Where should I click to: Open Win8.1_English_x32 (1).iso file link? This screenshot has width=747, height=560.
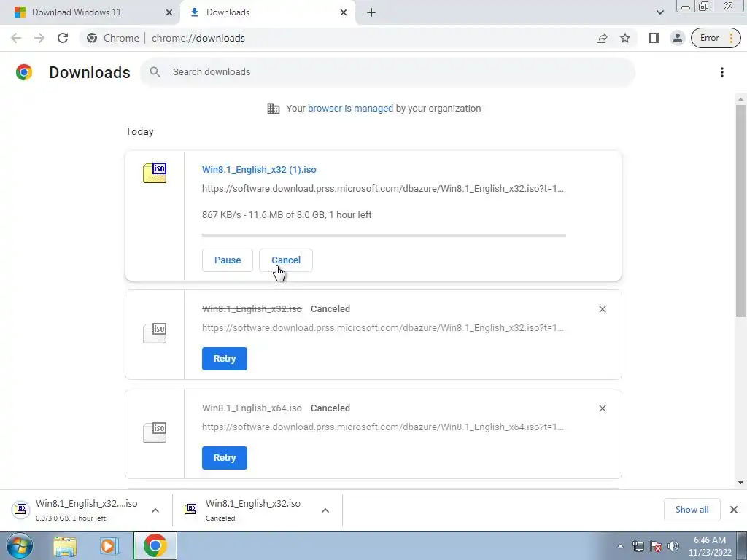pos(259,169)
